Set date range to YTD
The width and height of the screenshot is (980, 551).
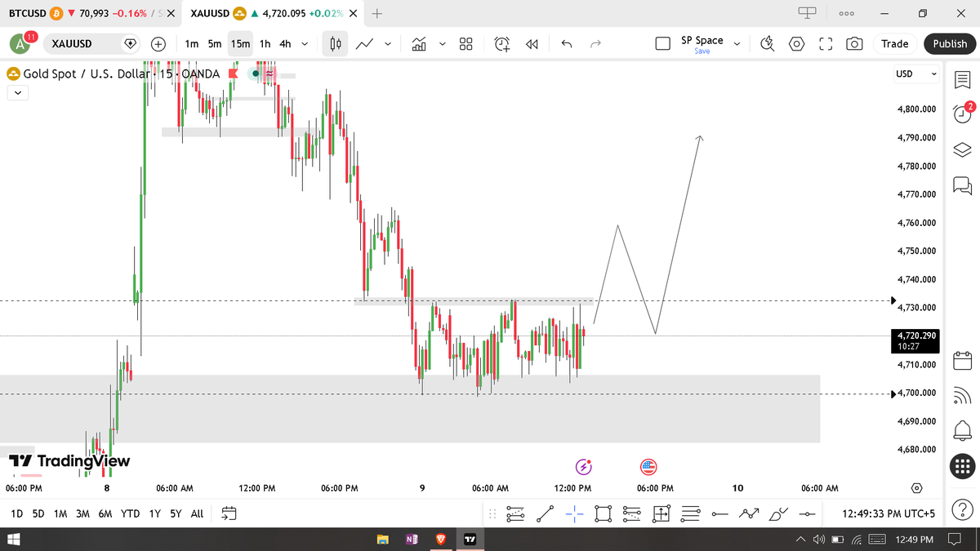tap(130, 513)
